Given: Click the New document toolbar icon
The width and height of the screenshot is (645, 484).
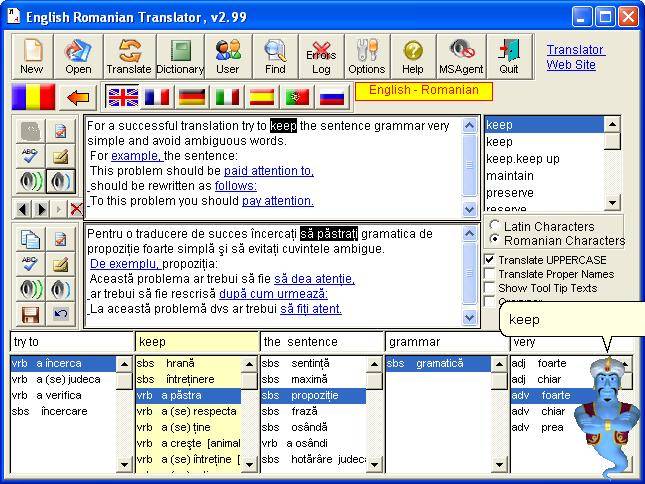Looking at the screenshot, I should 32,57.
